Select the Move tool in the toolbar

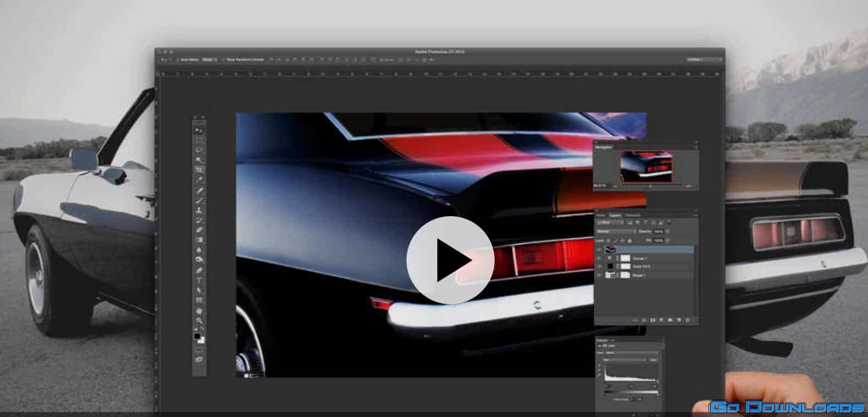tap(199, 130)
